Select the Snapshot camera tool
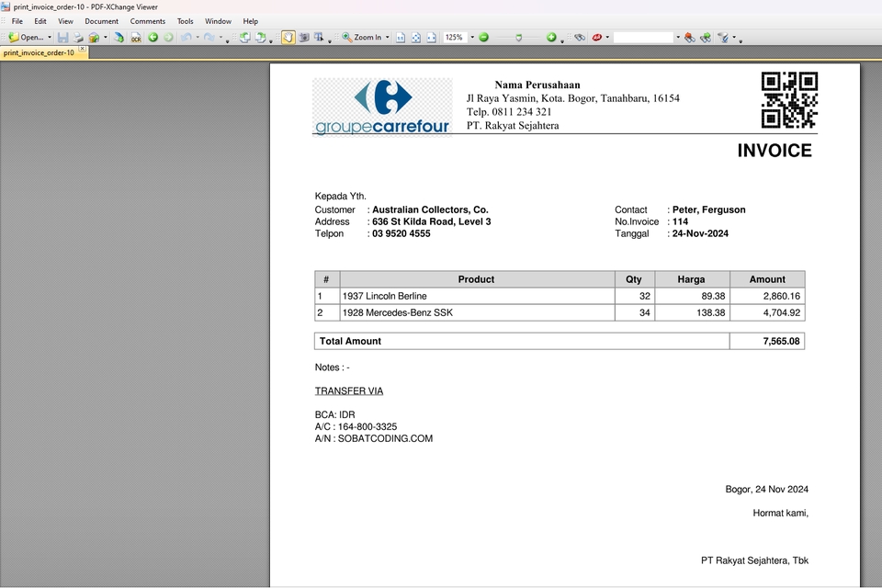The height and width of the screenshot is (588, 882). 304,37
